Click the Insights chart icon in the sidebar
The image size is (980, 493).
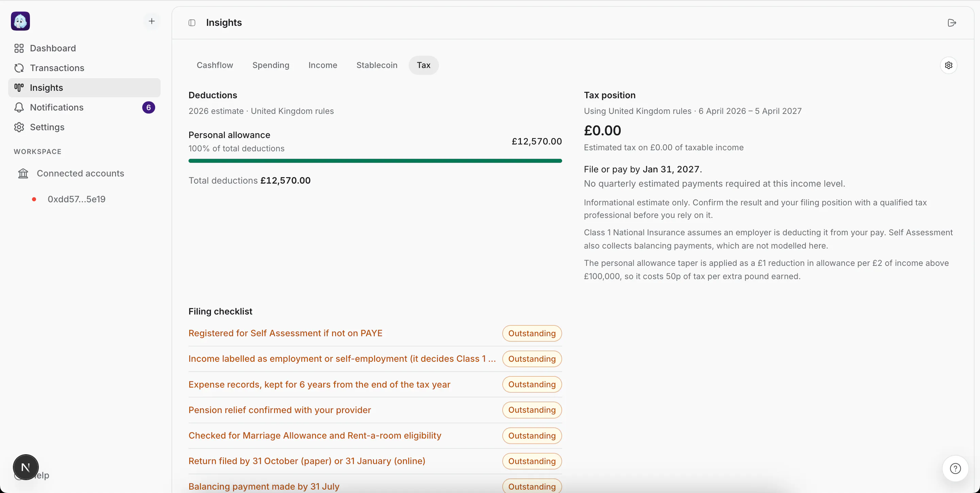coord(19,88)
